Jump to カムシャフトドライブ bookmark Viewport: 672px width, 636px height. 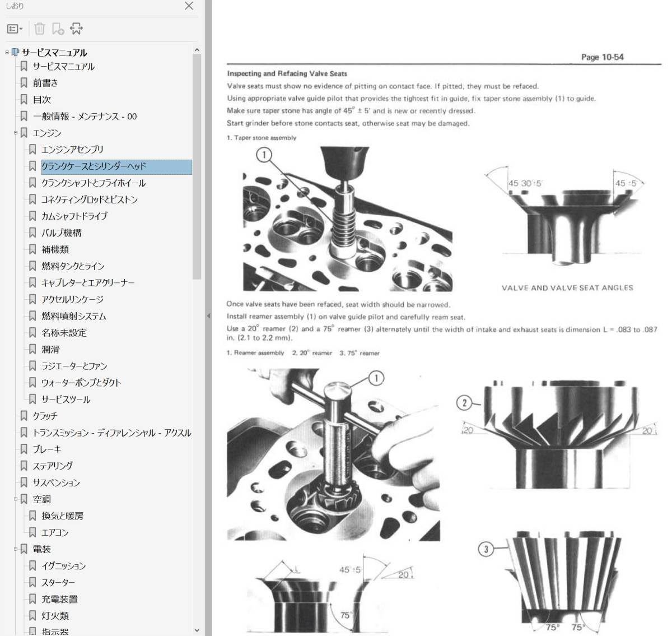(x=74, y=216)
